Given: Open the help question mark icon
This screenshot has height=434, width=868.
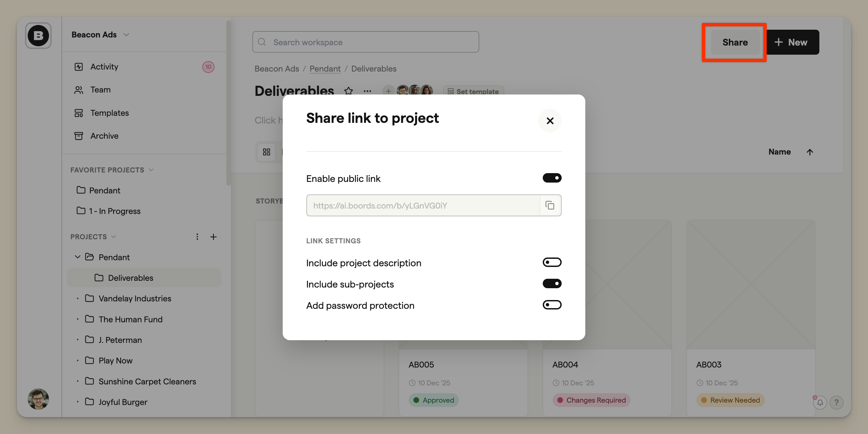Looking at the screenshot, I should pos(836,402).
